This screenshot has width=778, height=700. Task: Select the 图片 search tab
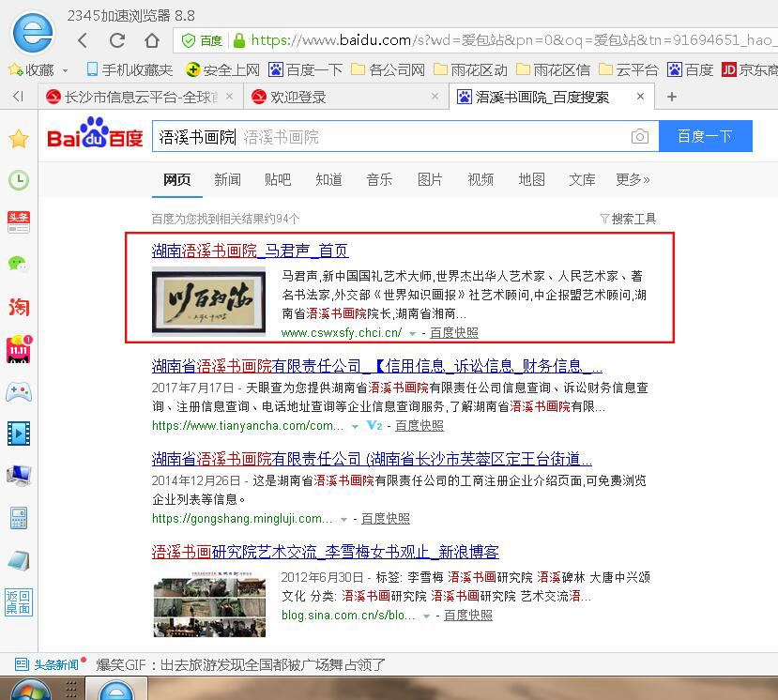430,179
